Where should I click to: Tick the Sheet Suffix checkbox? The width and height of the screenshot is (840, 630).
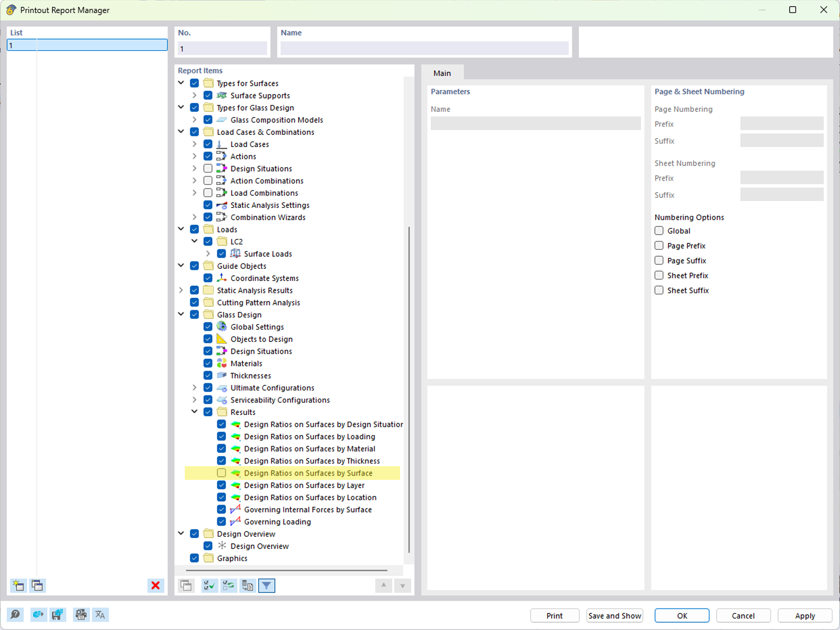(659, 290)
